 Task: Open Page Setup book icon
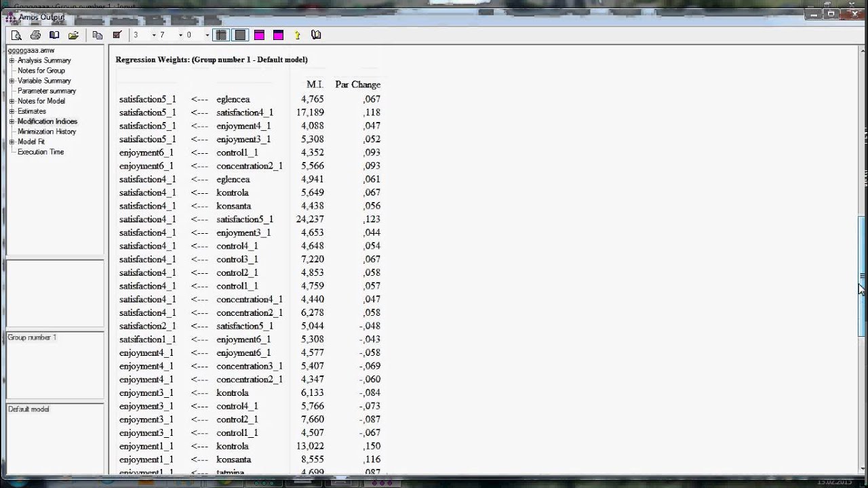coord(54,35)
